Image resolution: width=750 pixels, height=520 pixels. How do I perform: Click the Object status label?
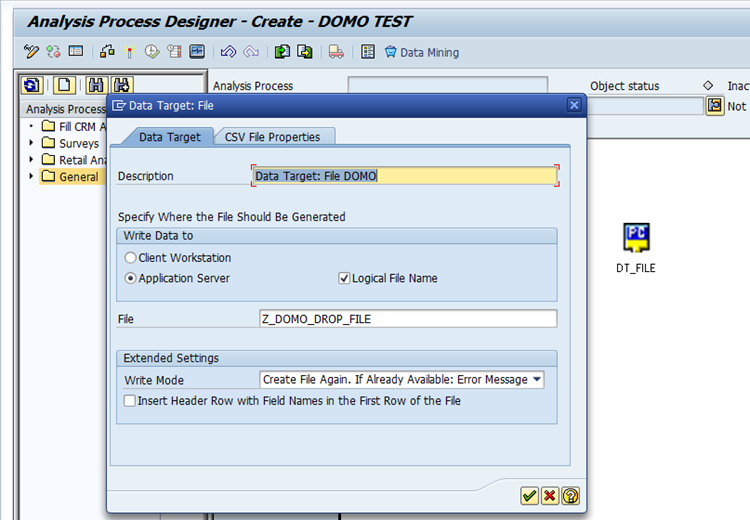[624, 86]
